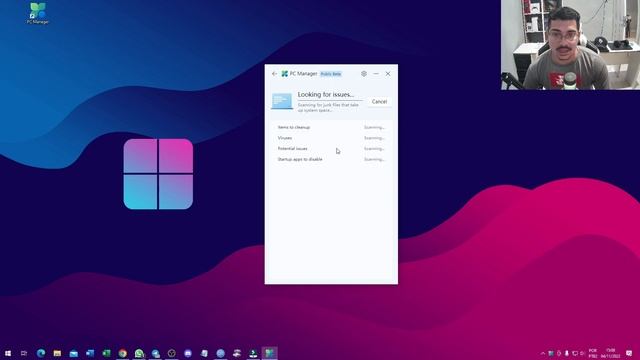The height and width of the screenshot is (360, 640).
Task: Click the PC Manager logo in title bar
Action: [x=284, y=74]
